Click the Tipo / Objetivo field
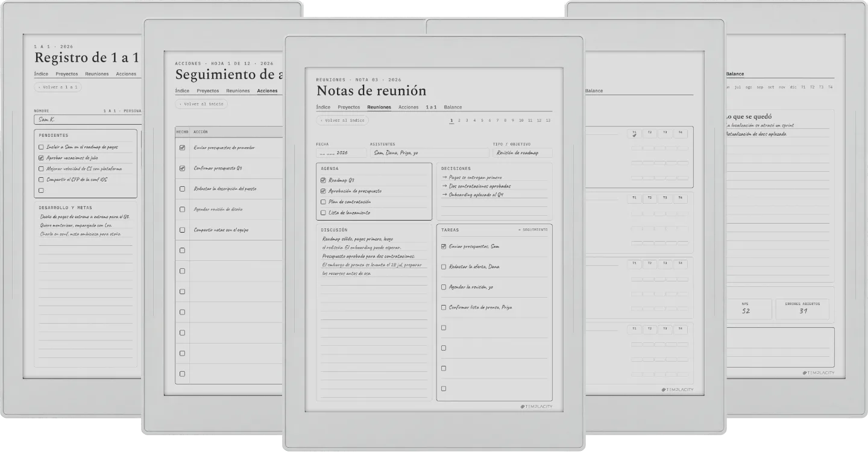This screenshot has width=868, height=452. click(x=523, y=153)
